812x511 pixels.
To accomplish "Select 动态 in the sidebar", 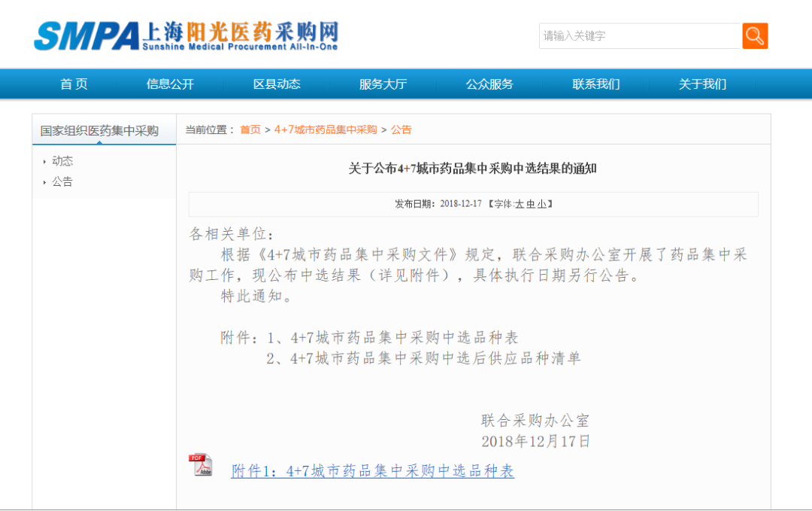I will point(62,161).
